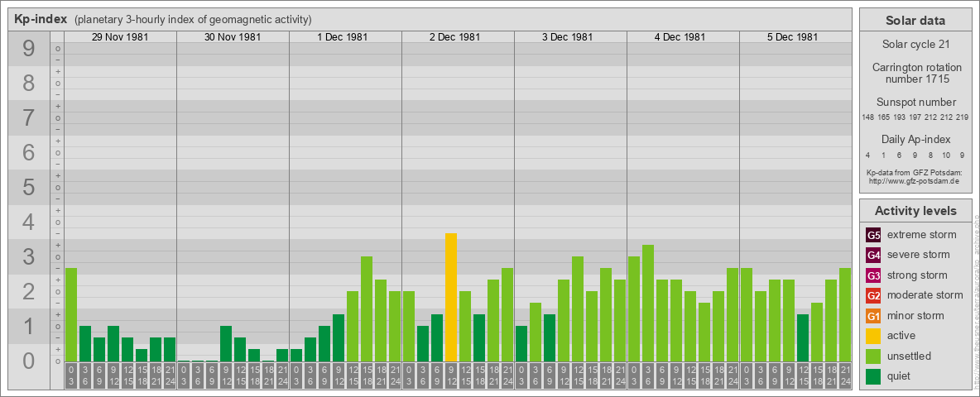Image resolution: width=980 pixels, height=397 pixels.
Task: Click the Kp scale number 3
Action: coord(29,256)
